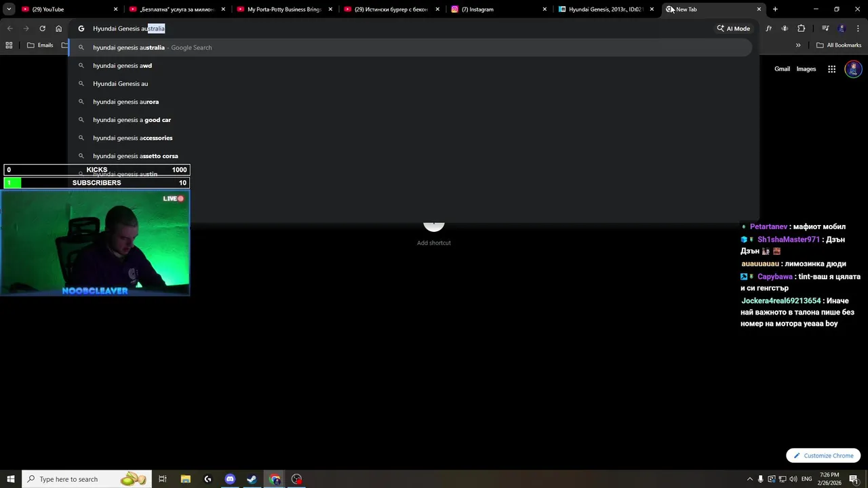The height and width of the screenshot is (488, 868).
Task: Open the Chrome three-dot menu
Action: tap(858, 28)
